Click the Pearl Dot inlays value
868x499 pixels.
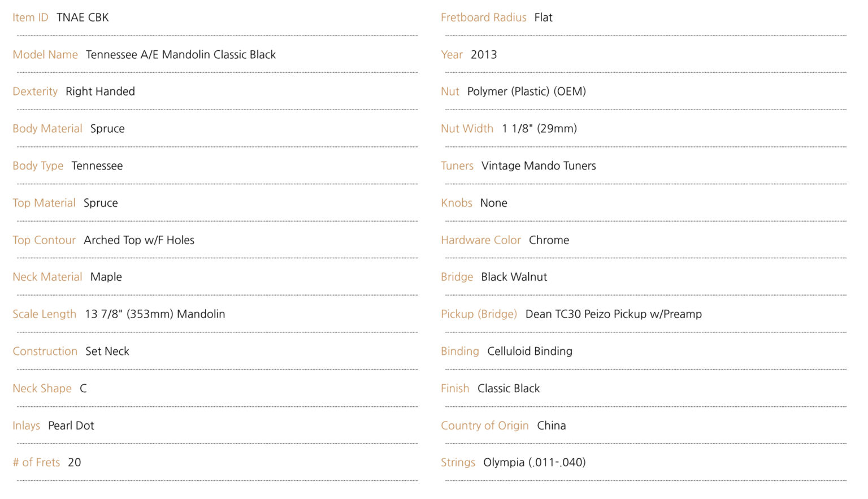[x=71, y=426]
